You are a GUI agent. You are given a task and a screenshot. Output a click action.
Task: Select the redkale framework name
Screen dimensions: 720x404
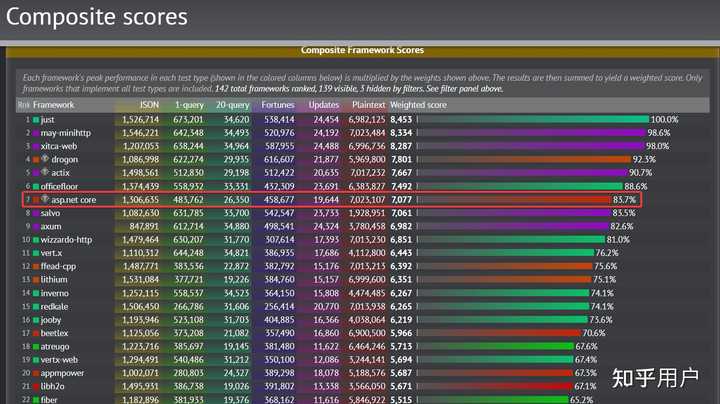click(x=54, y=307)
